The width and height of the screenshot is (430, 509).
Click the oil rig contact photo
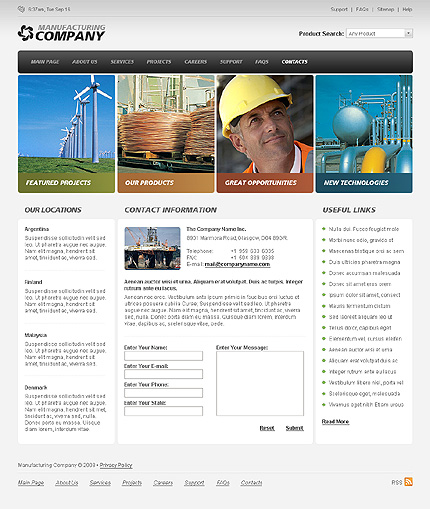pos(152,248)
